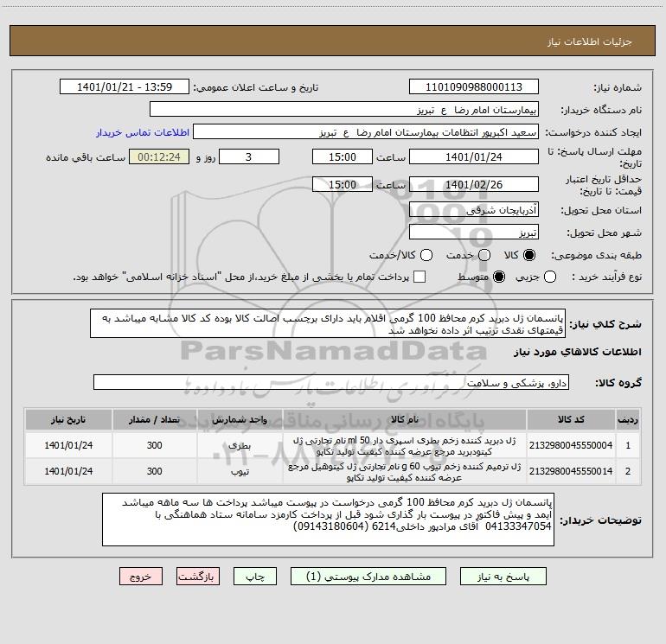Click the buyer name field بیمارستان امام رضا

pos(344,110)
